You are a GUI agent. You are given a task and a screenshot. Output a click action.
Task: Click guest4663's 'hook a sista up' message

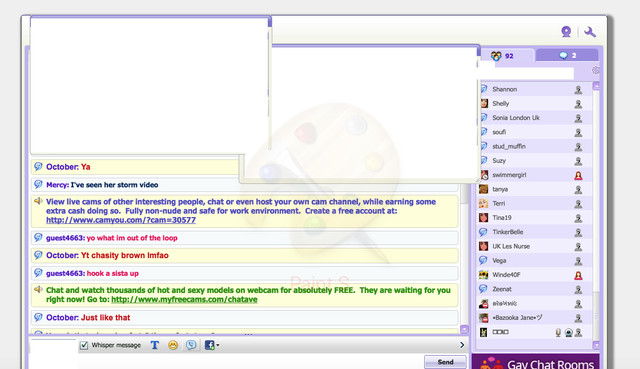pyautogui.click(x=244, y=273)
